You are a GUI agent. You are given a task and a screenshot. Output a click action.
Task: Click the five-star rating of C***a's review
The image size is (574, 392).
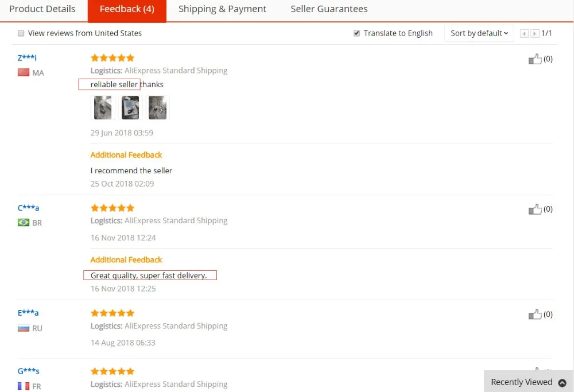click(113, 208)
